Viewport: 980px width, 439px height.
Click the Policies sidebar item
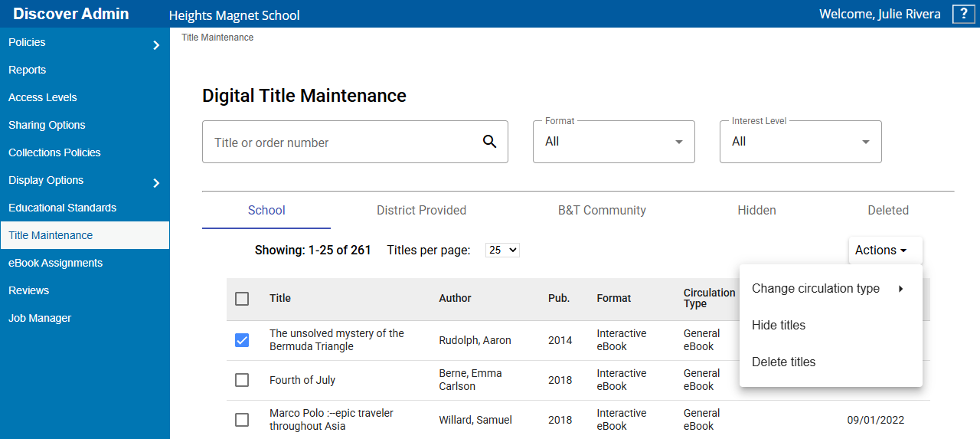(x=84, y=42)
